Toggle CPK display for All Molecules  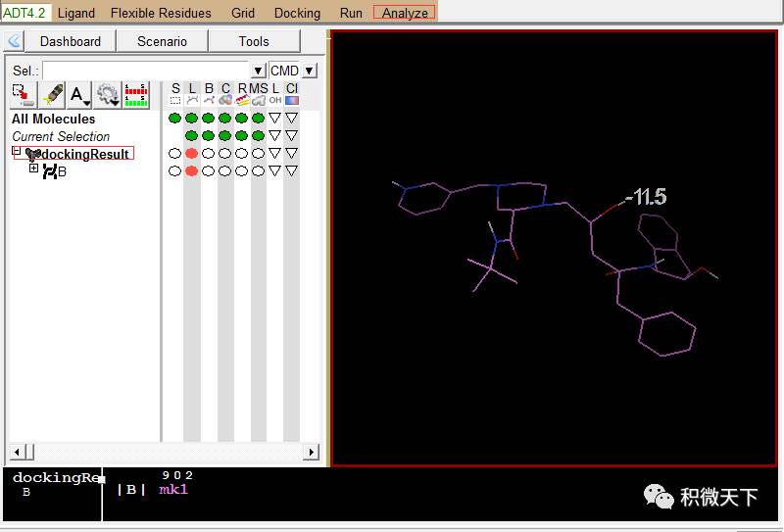click(x=225, y=118)
